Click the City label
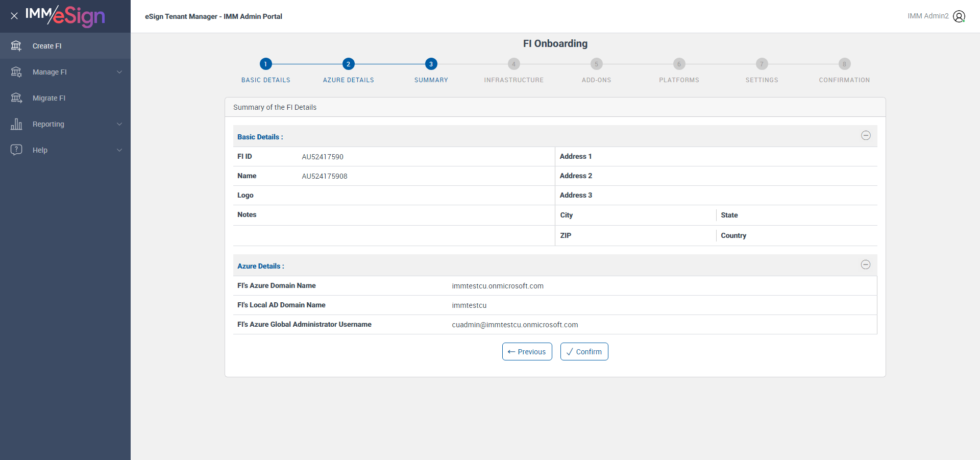The height and width of the screenshot is (460, 980). (x=566, y=215)
